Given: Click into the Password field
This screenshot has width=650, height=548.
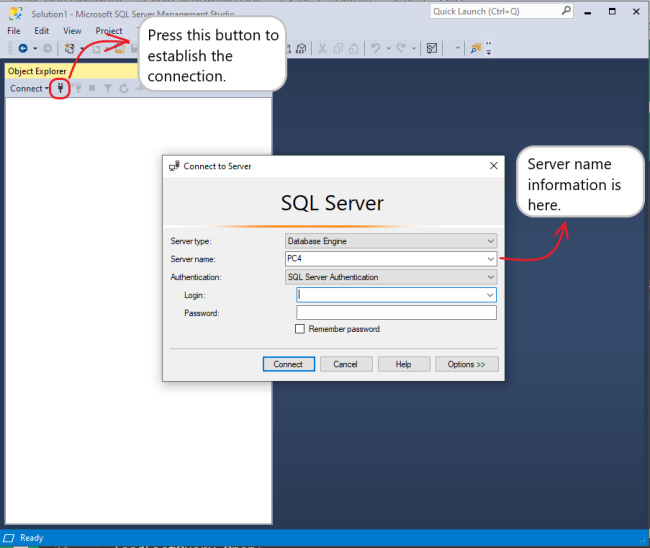Looking at the screenshot, I should click(396, 313).
